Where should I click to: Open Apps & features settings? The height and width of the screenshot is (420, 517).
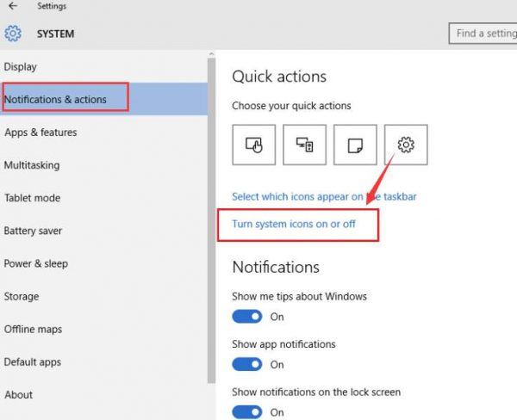(x=103, y=132)
